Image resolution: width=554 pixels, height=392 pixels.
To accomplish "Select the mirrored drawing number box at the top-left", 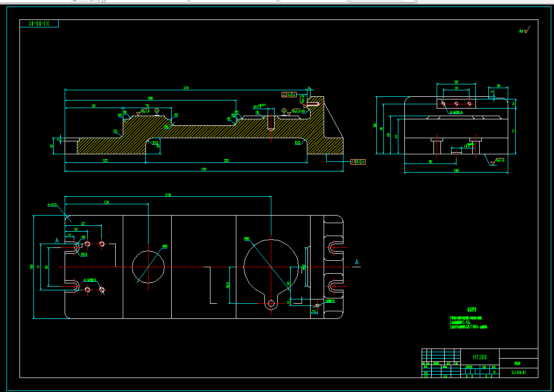I will pyautogui.click(x=39, y=24).
